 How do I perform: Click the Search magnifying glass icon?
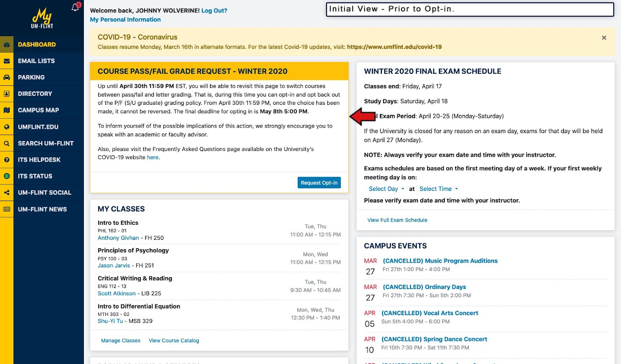coord(7,143)
